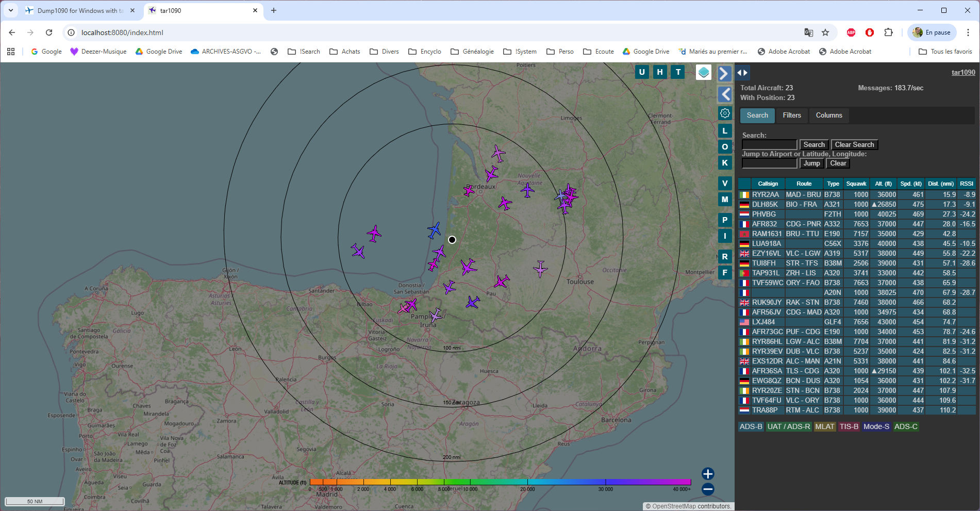Click the Clear button next to Jump
Image resolution: width=980 pixels, height=511 pixels.
pos(838,163)
